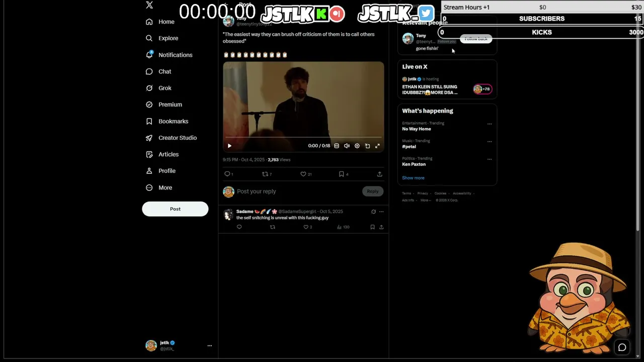Open Chat in the sidebar
The width and height of the screenshot is (644, 362).
click(158, 71)
